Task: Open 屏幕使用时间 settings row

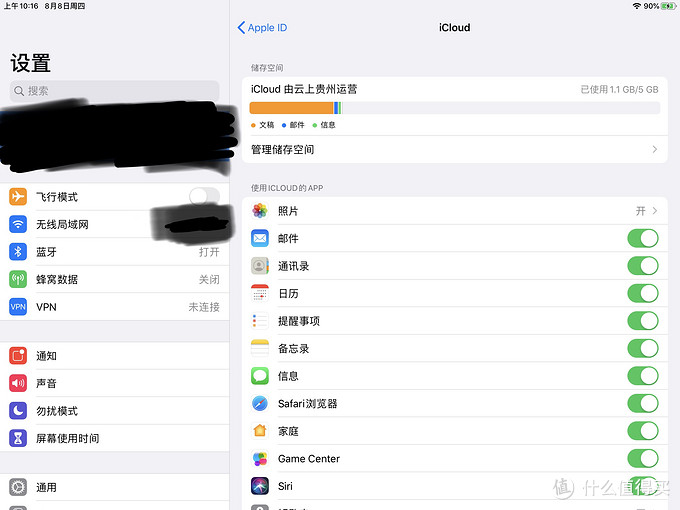Action: point(115,438)
